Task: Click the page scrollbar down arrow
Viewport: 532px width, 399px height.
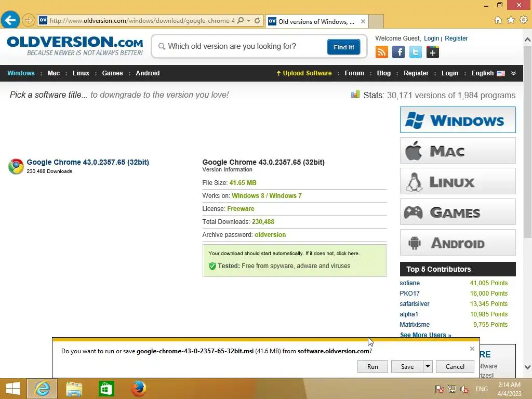Action: point(528,367)
